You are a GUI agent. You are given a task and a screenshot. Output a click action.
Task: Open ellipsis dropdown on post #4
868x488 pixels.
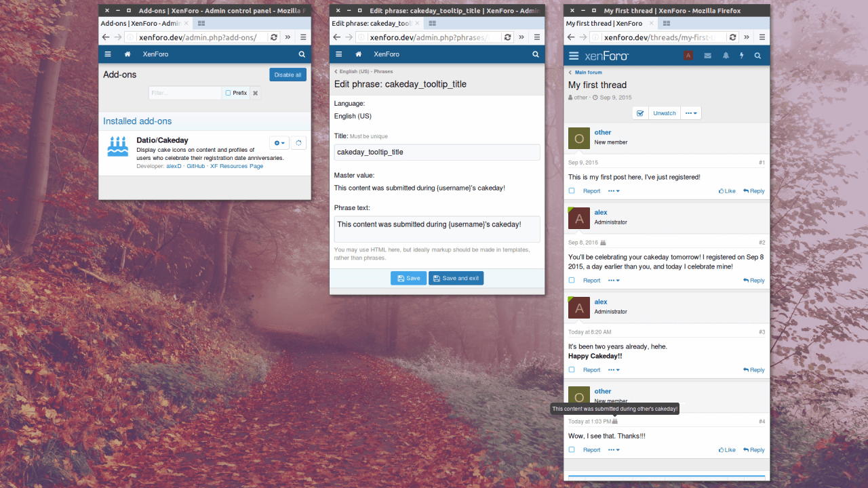(614, 450)
